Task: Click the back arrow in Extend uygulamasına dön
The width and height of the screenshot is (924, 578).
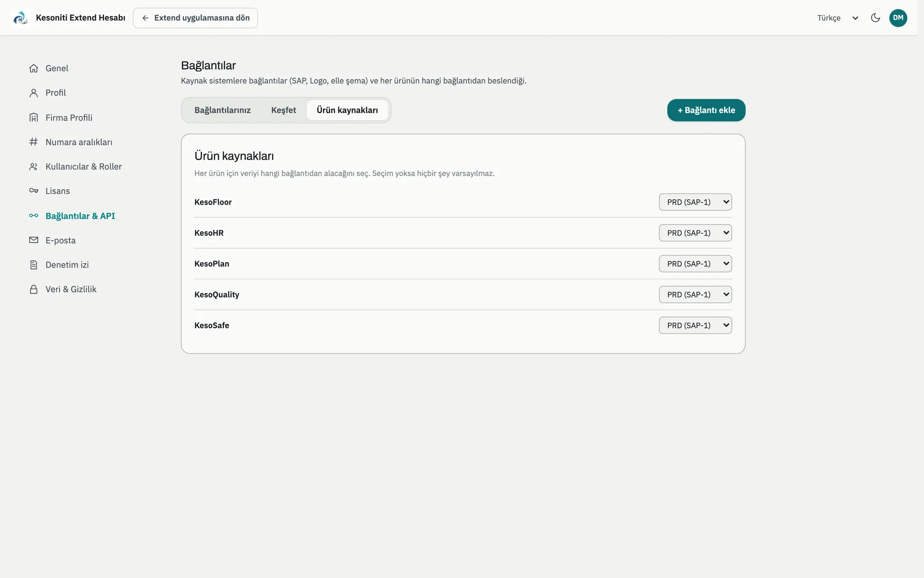Action: point(145,18)
